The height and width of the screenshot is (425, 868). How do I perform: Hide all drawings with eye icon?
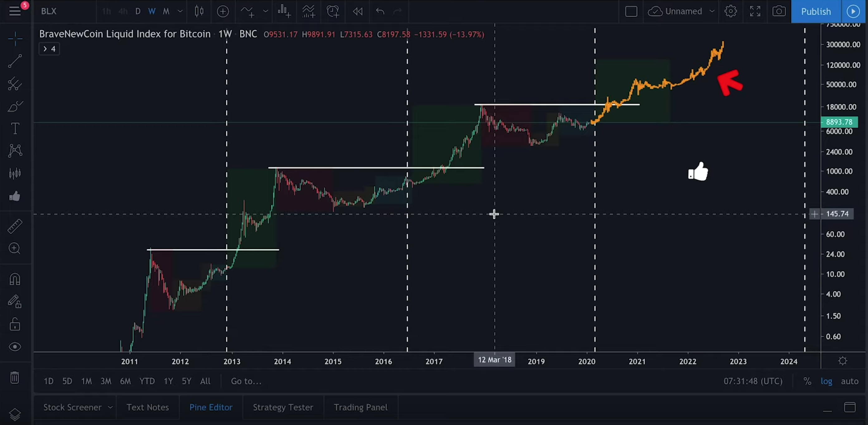(x=15, y=347)
